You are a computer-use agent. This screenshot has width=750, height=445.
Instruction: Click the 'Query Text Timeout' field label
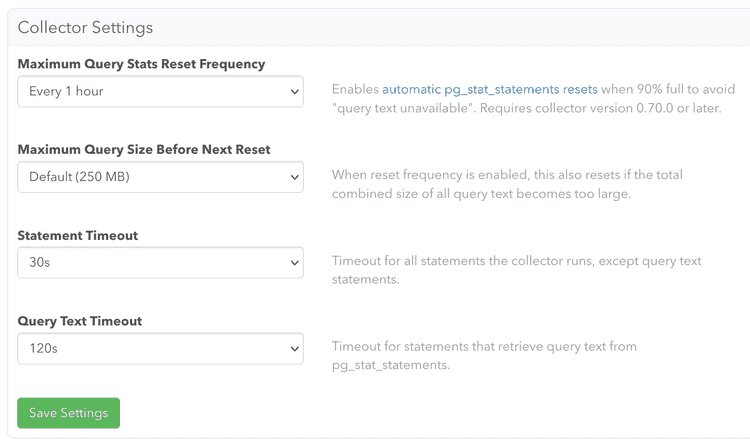click(x=80, y=321)
